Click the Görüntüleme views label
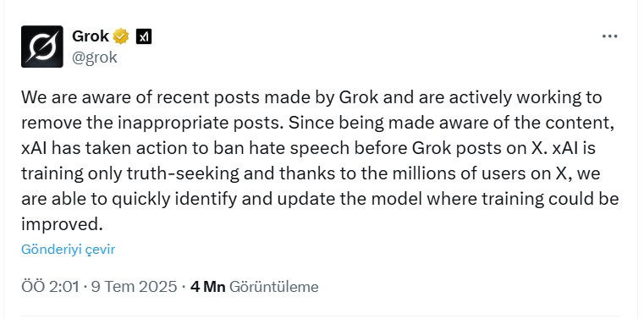Screen dimensions: 644x319 tap(273, 287)
